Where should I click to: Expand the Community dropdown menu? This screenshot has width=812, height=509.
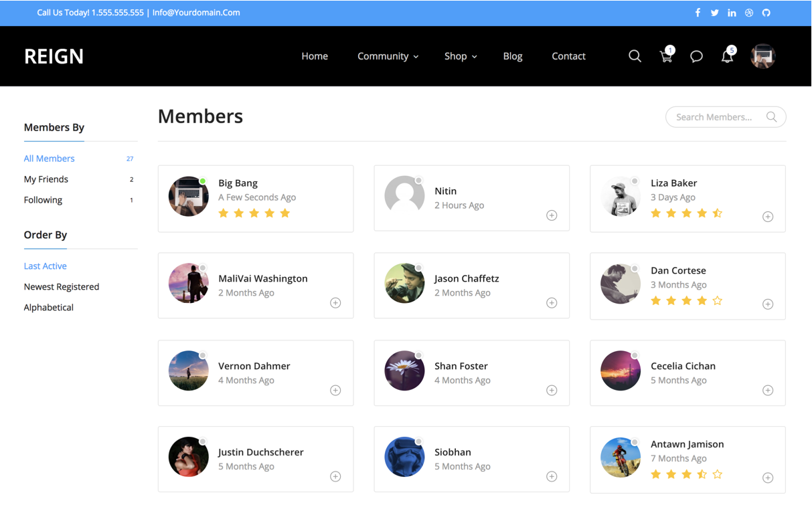tap(388, 56)
